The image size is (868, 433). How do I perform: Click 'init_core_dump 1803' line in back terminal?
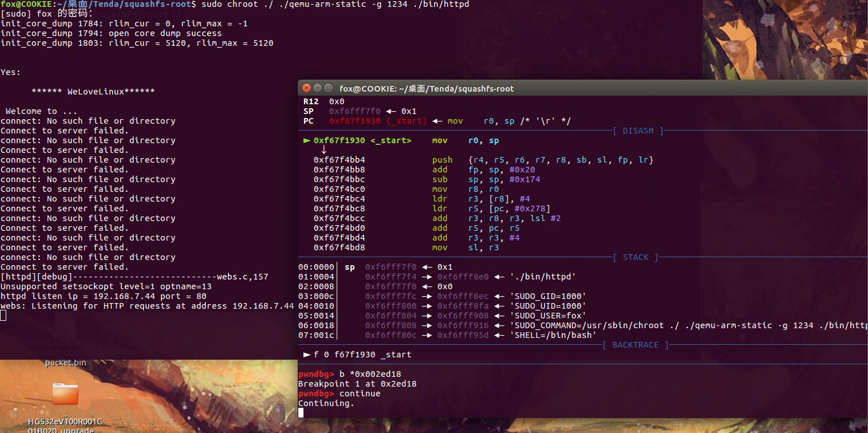pos(137,43)
